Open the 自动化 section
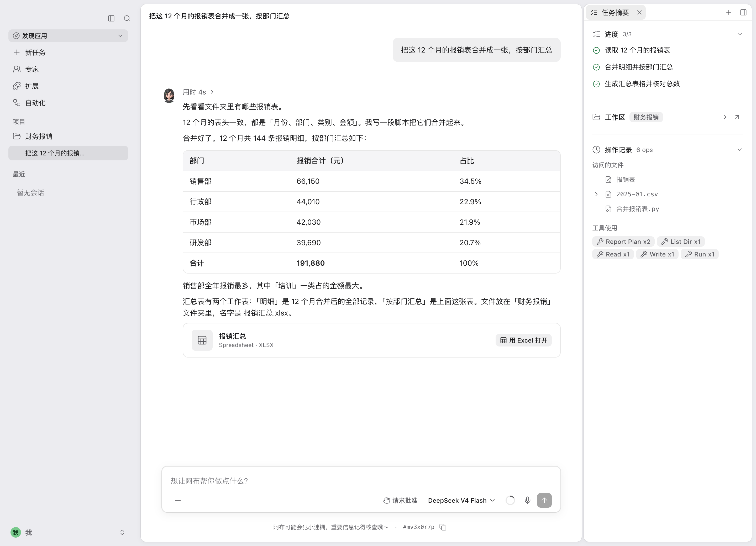 pyautogui.click(x=68, y=103)
